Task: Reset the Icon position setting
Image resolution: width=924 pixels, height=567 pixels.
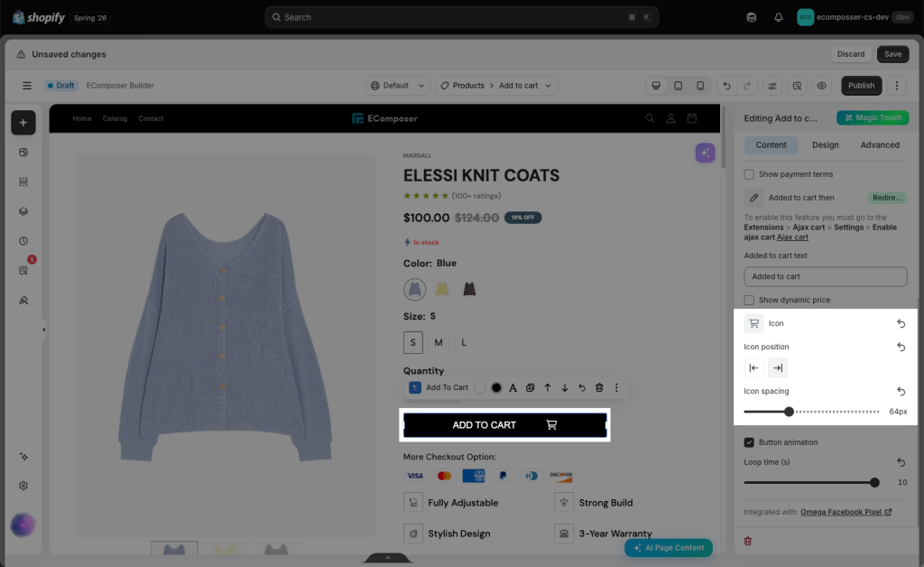Action: (x=901, y=347)
